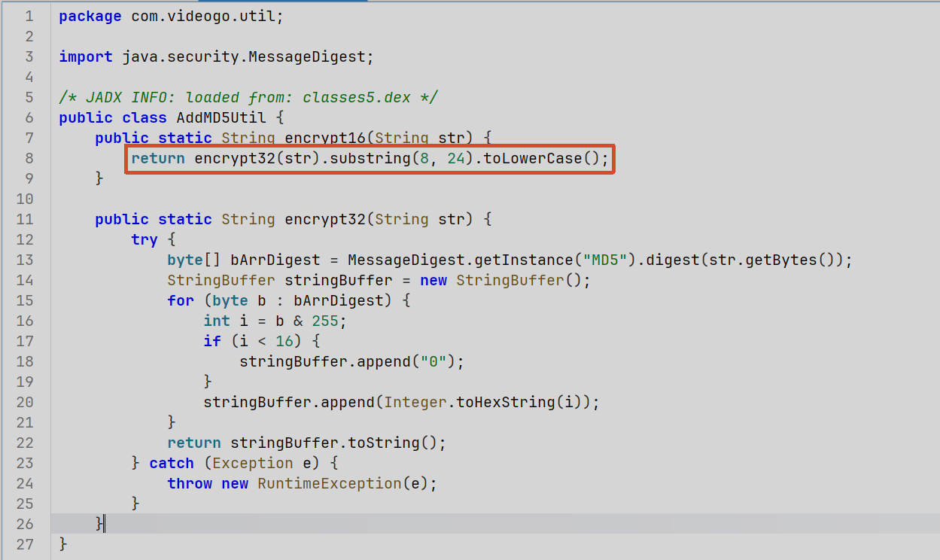The image size is (940, 560).
Task: Click the AddMD5Util class name
Action: click(217, 117)
